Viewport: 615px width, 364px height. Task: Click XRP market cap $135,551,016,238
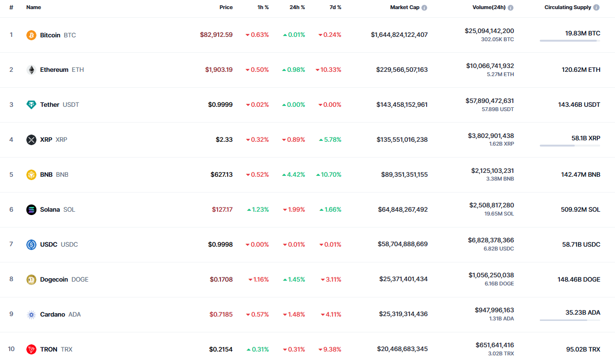point(402,140)
